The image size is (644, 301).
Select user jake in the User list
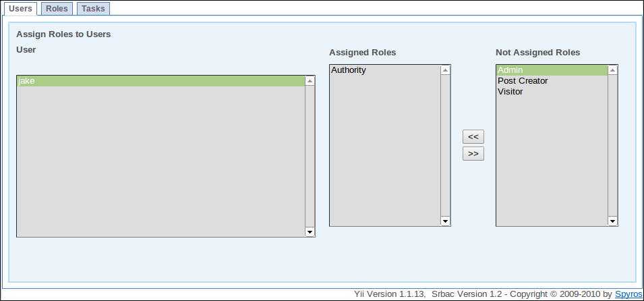point(161,81)
